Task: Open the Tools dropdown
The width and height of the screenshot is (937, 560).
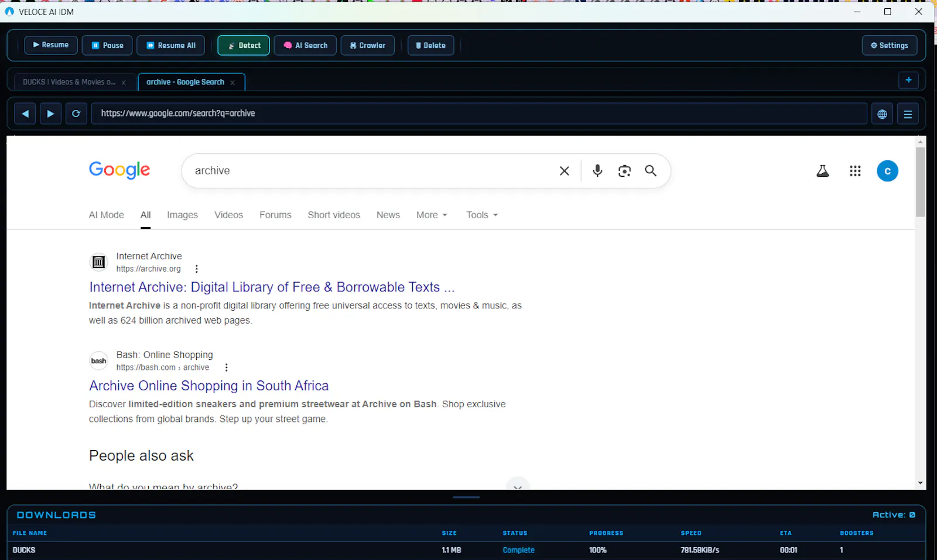Action: (482, 215)
